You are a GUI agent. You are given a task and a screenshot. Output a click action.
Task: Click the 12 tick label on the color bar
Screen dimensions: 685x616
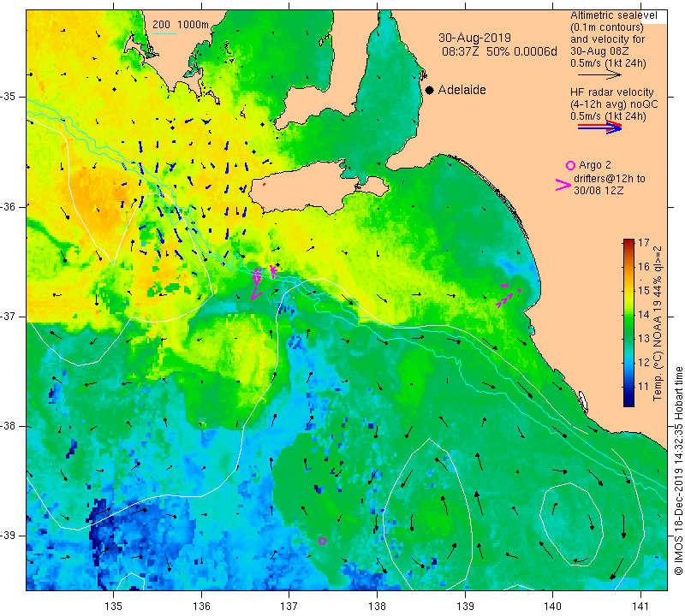pos(643,363)
